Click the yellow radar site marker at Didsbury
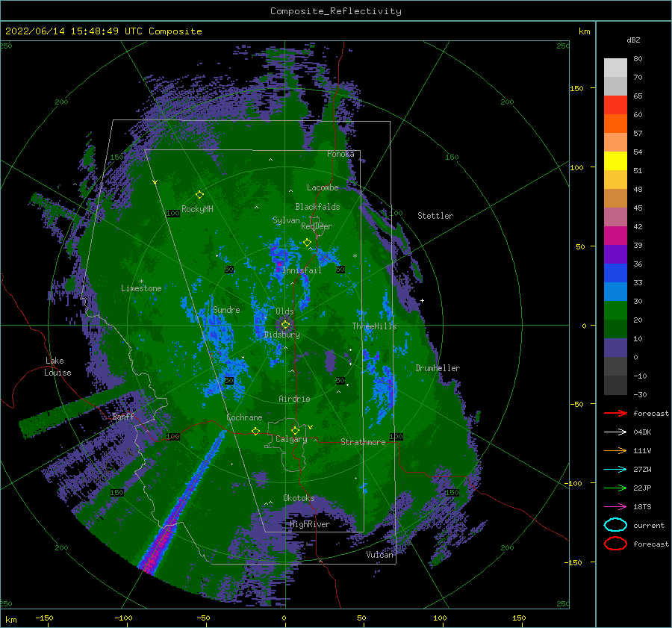The width and height of the screenshot is (672, 628). click(x=285, y=325)
